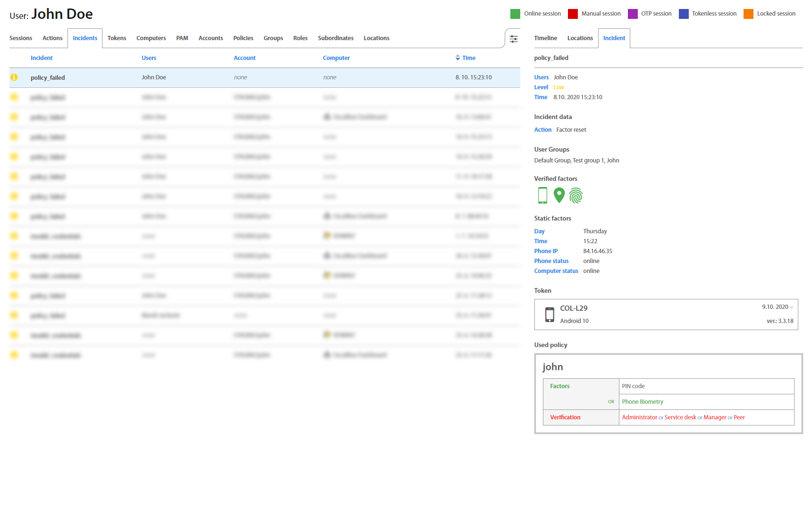
Task: Click the phone icon in COL-L29 token
Action: [x=550, y=314]
